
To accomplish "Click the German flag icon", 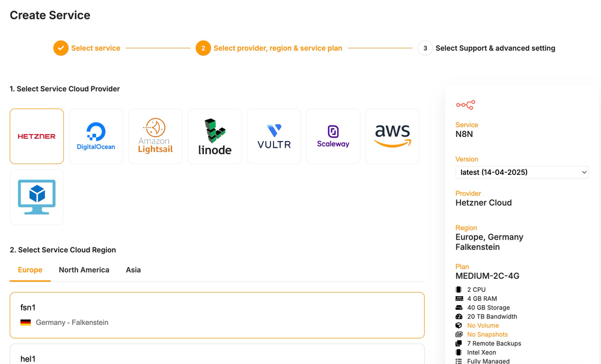I will [x=26, y=323].
